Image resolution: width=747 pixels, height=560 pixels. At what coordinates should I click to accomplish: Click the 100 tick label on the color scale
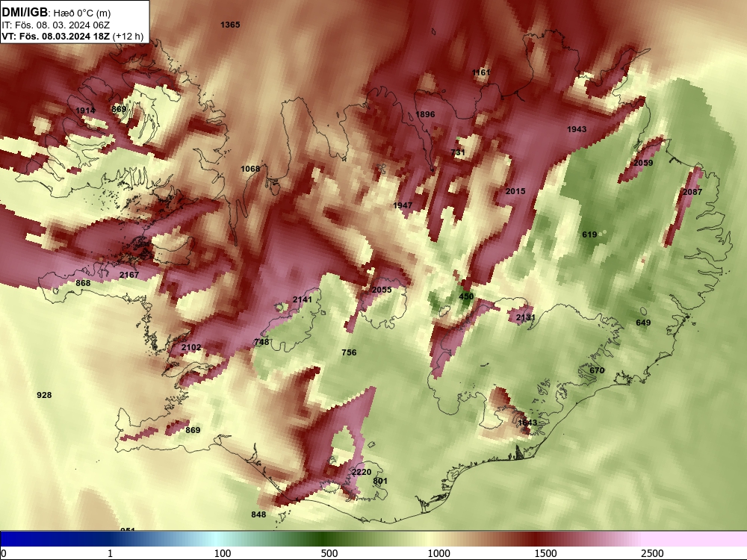pos(222,553)
